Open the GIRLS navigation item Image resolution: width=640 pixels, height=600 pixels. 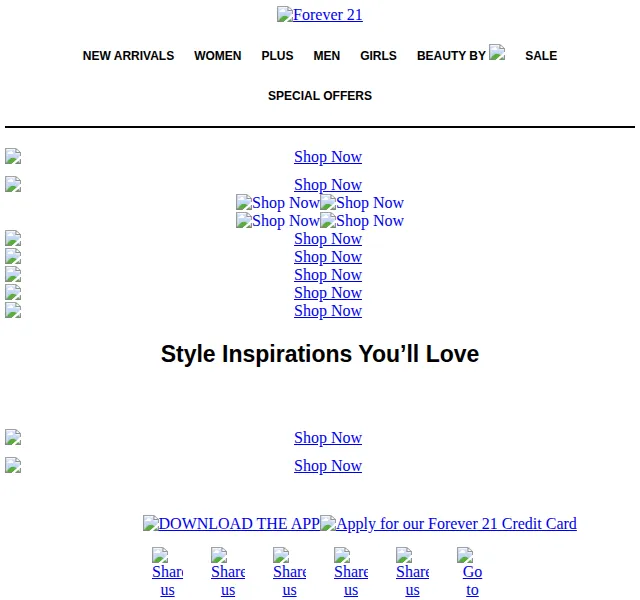pos(378,56)
